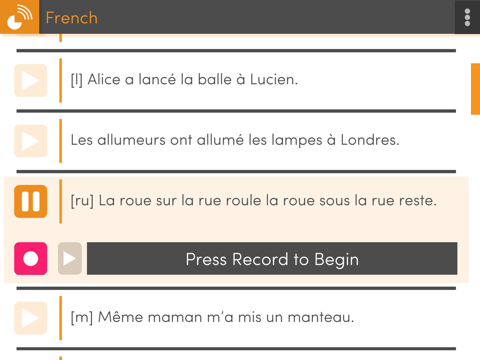Viewport: 480px width, 360px height.
Task: Click the orange scrollbar handle
Action: (x=475, y=89)
